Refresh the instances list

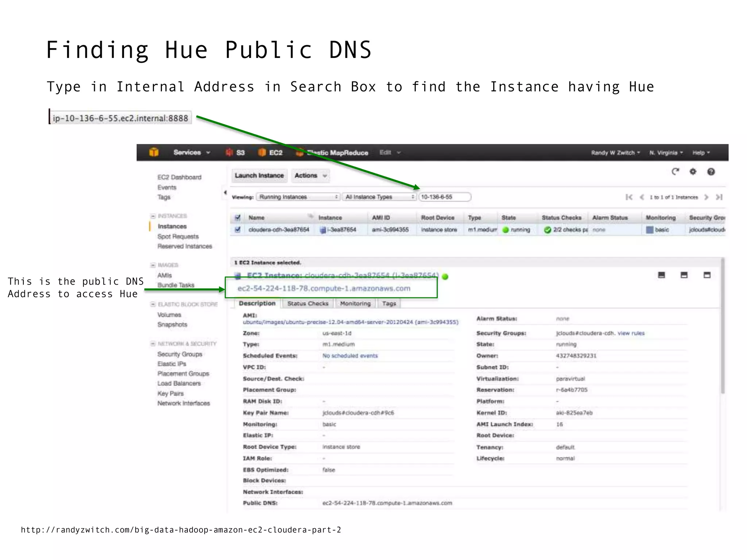(676, 171)
